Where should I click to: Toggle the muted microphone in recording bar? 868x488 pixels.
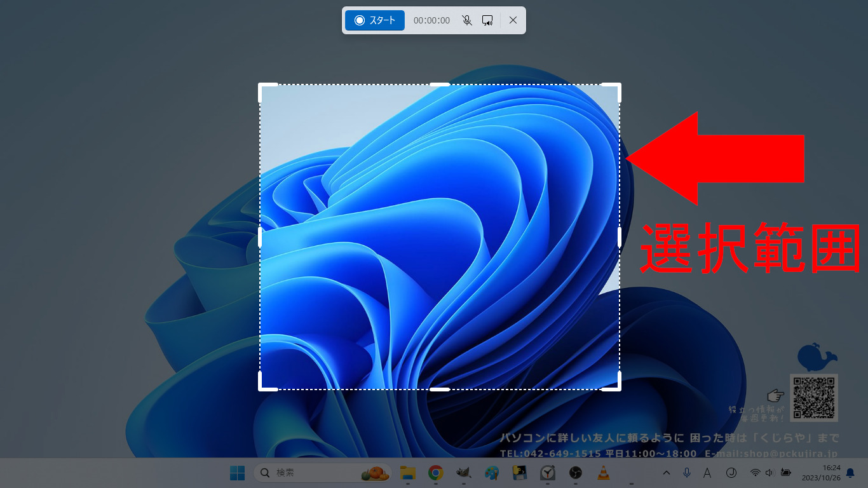[467, 20]
